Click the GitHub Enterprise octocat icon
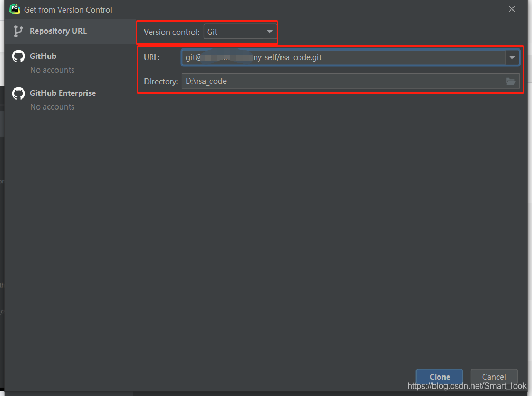The image size is (532, 396). 18,93
